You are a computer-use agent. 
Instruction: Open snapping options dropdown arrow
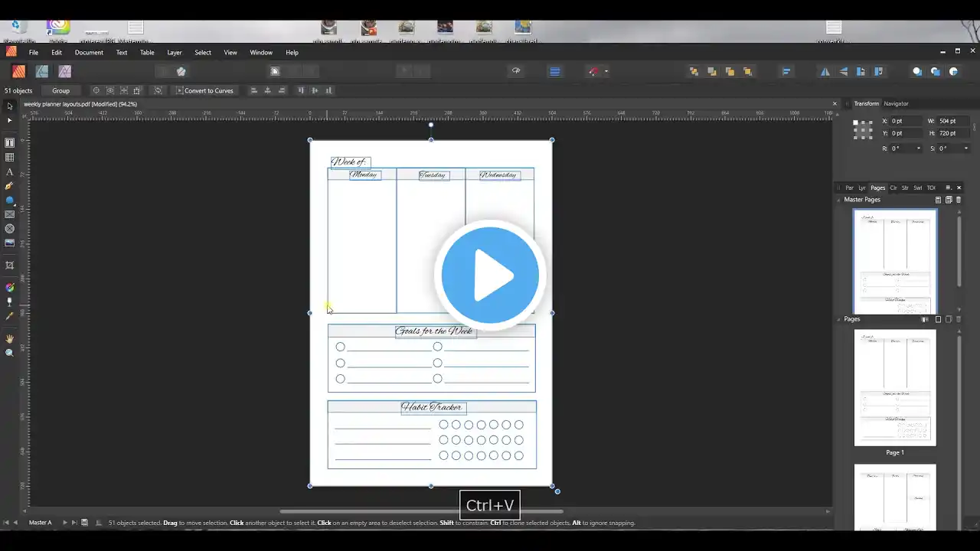(x=606, y=72)
